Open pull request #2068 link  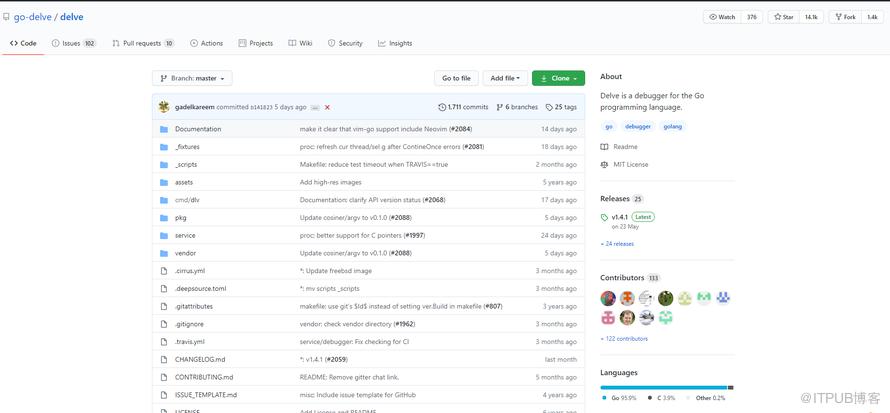434,200
